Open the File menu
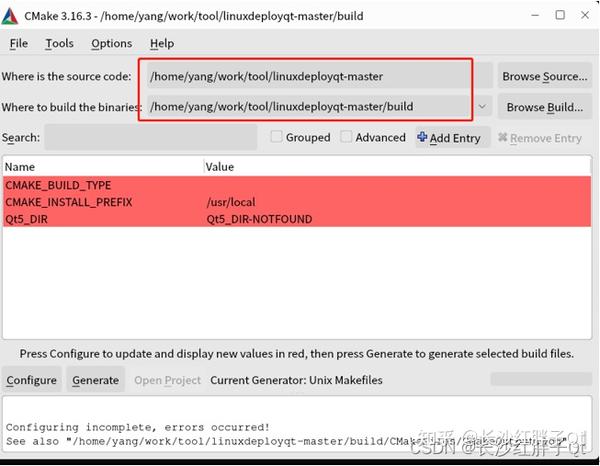 18,43
